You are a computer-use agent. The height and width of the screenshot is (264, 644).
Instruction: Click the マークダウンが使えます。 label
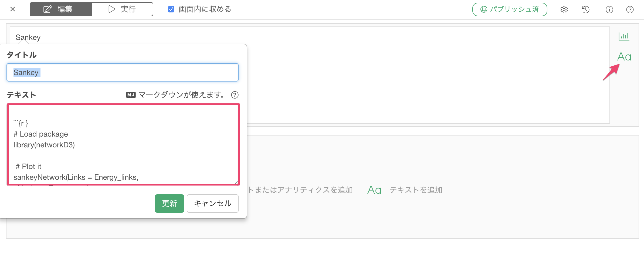(182, 95)
